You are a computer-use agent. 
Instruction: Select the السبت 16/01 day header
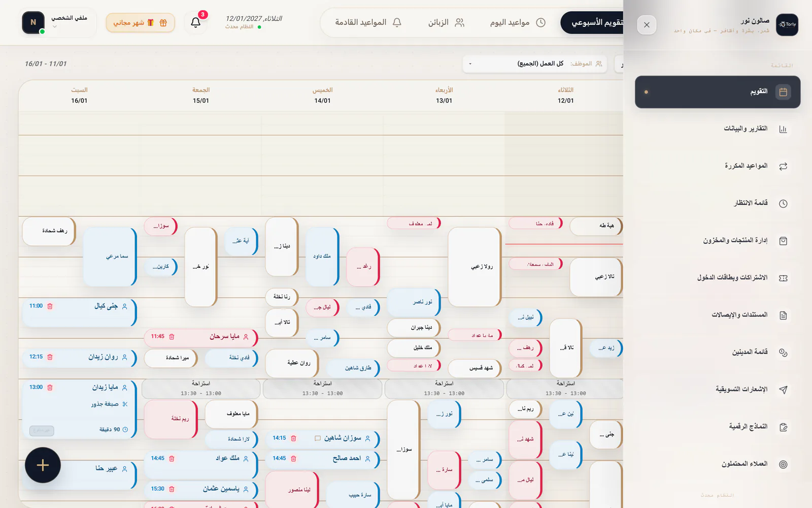point(79,95)
